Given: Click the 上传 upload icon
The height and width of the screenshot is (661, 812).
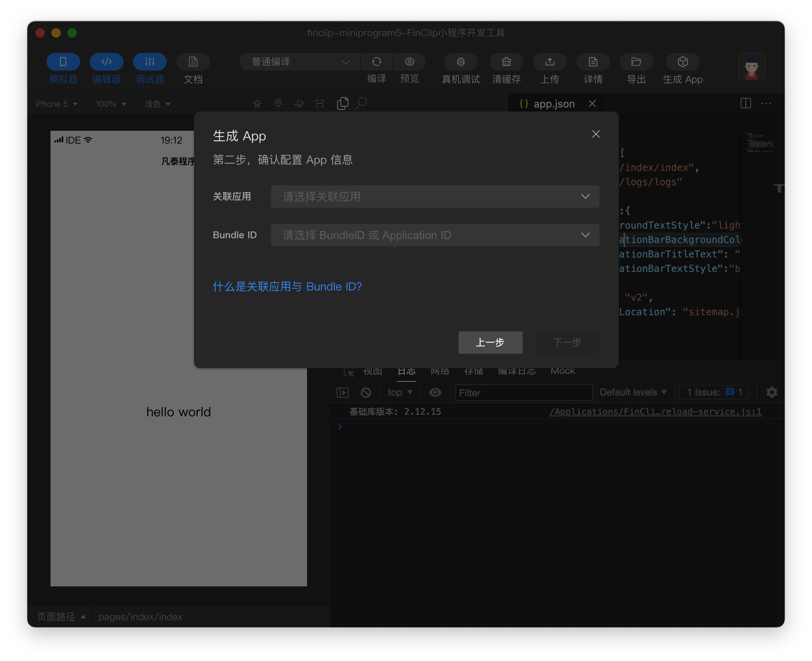Looking at the screenshot, I should 549,62.
